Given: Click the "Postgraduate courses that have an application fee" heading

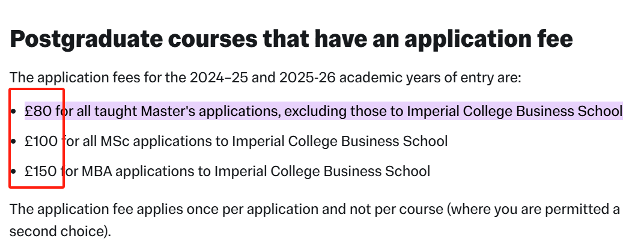Looking at the screenshot, I should [x=291, y=40].
